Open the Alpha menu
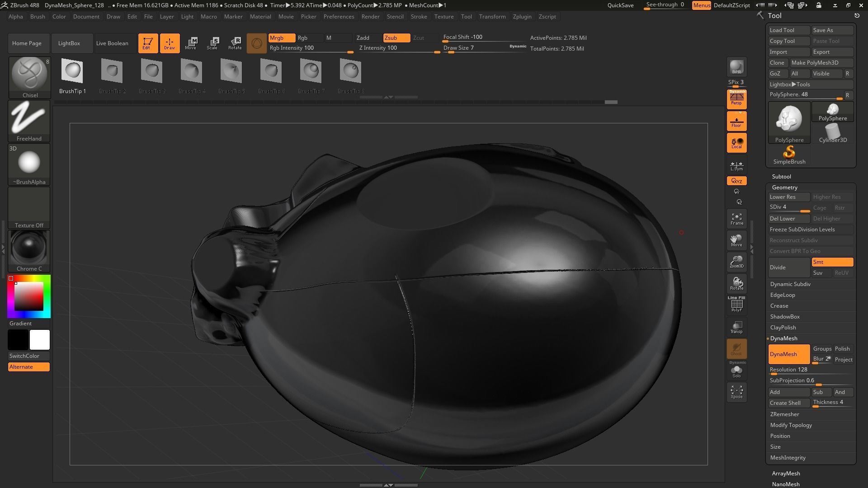Viewport: 868px width, 488px height. 16,17
